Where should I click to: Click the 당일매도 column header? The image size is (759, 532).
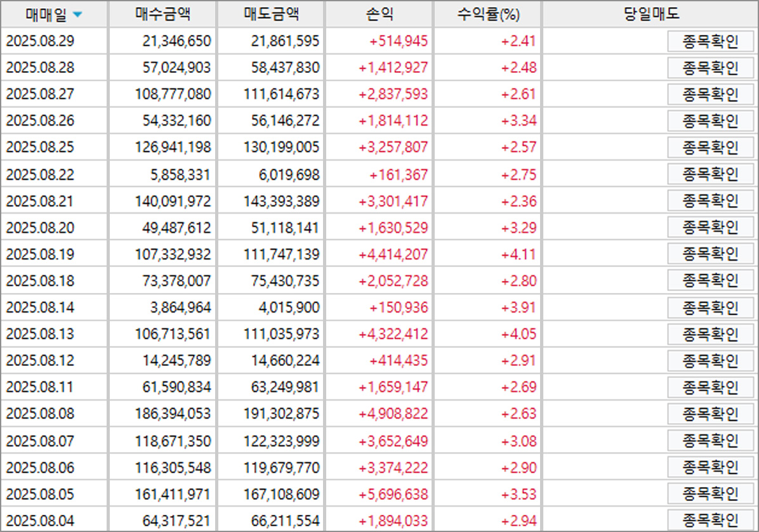coord(650,14)
